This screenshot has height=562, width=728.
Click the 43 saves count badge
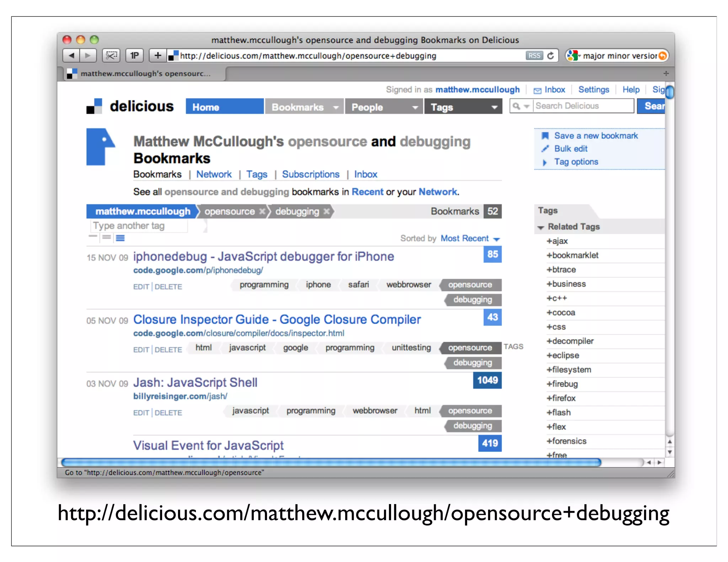[493, 317]
